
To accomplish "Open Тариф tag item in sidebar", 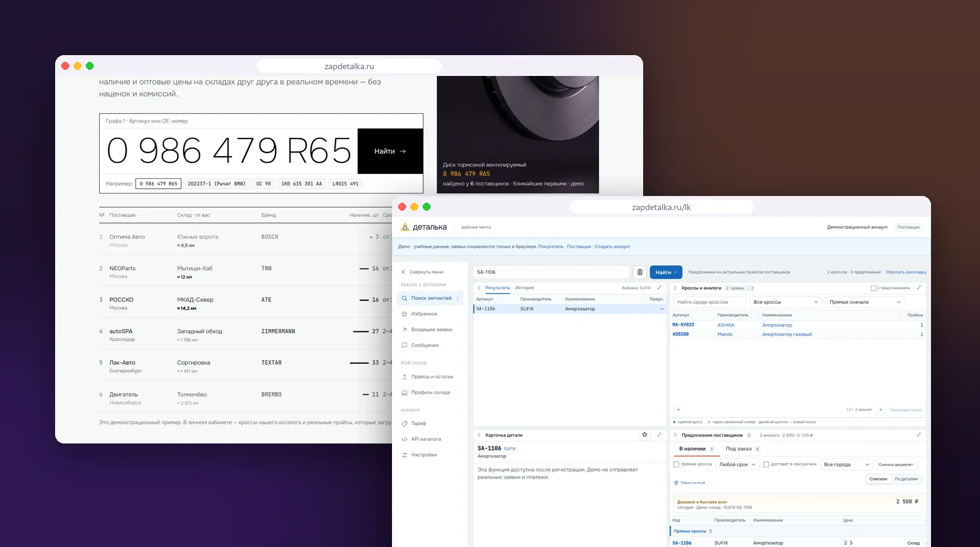I will pyautogui.click(x=413, y=423).
